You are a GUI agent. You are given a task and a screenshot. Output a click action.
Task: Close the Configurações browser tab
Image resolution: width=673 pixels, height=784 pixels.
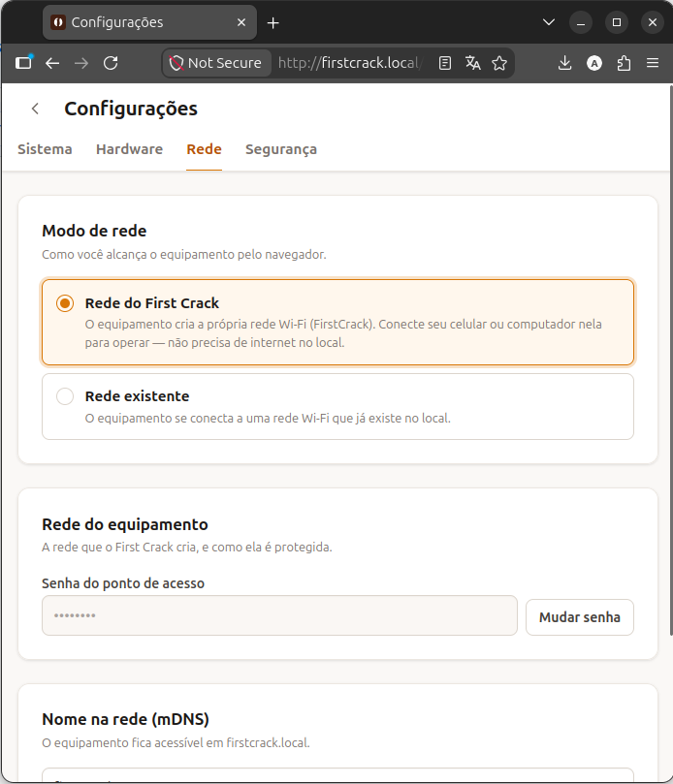coord(241,22)
